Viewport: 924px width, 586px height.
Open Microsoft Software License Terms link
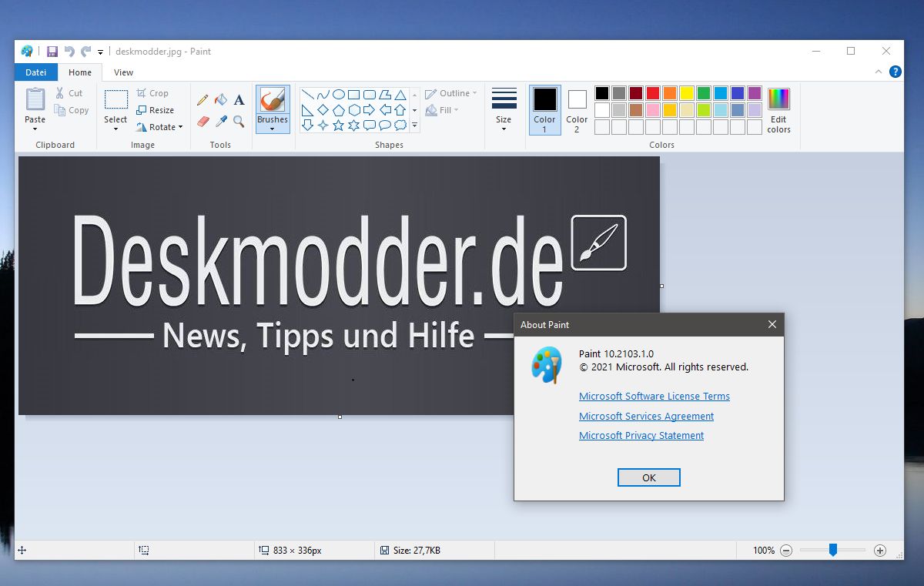654,397
